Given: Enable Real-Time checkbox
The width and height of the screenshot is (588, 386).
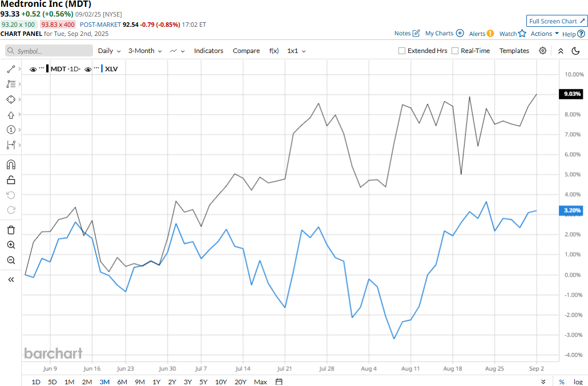Looking at the screenshot, I should (x=455, y=51).
